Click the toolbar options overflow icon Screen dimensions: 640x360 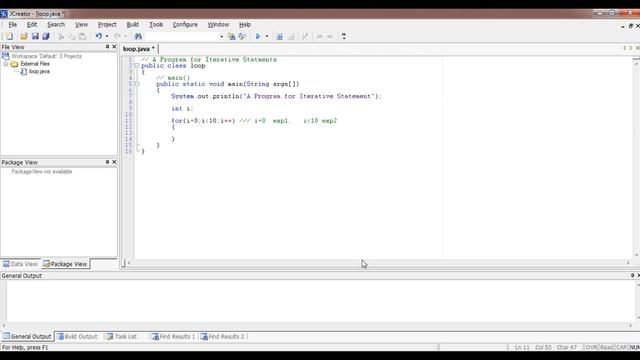(x=344, y=36)
